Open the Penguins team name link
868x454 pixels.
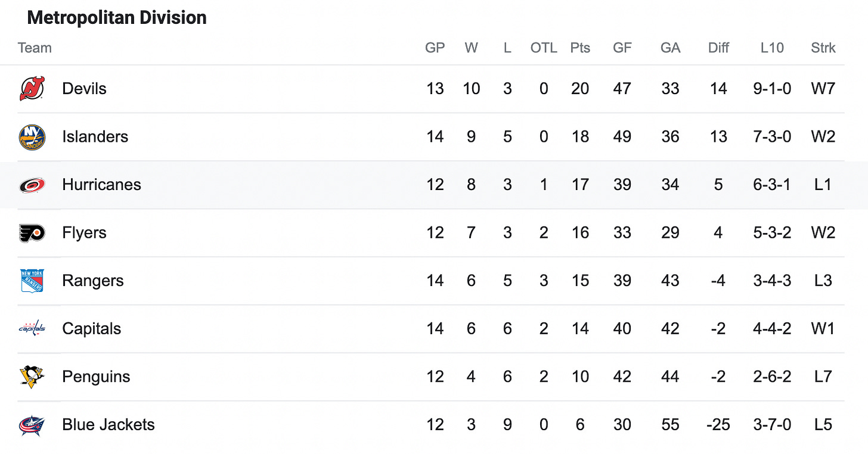click(96, 377)
